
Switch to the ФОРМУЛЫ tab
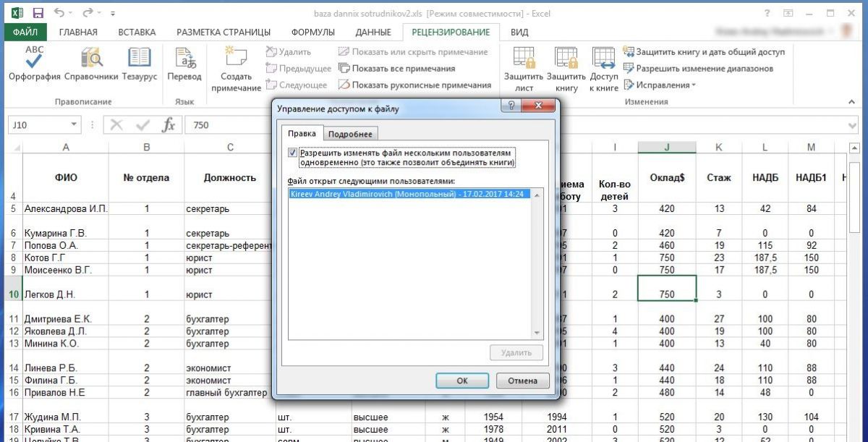pyautogui.click(x=313, y=32)
